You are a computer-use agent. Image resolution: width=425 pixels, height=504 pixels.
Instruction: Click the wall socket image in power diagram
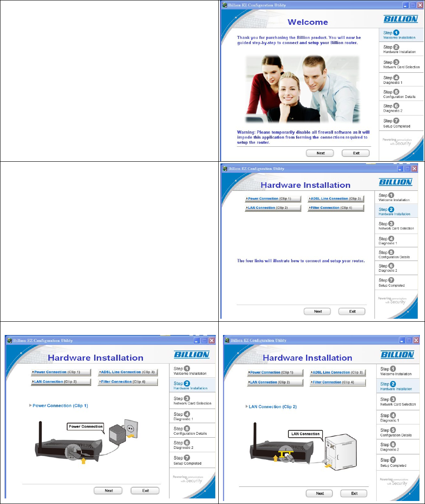tap(131, 429)
